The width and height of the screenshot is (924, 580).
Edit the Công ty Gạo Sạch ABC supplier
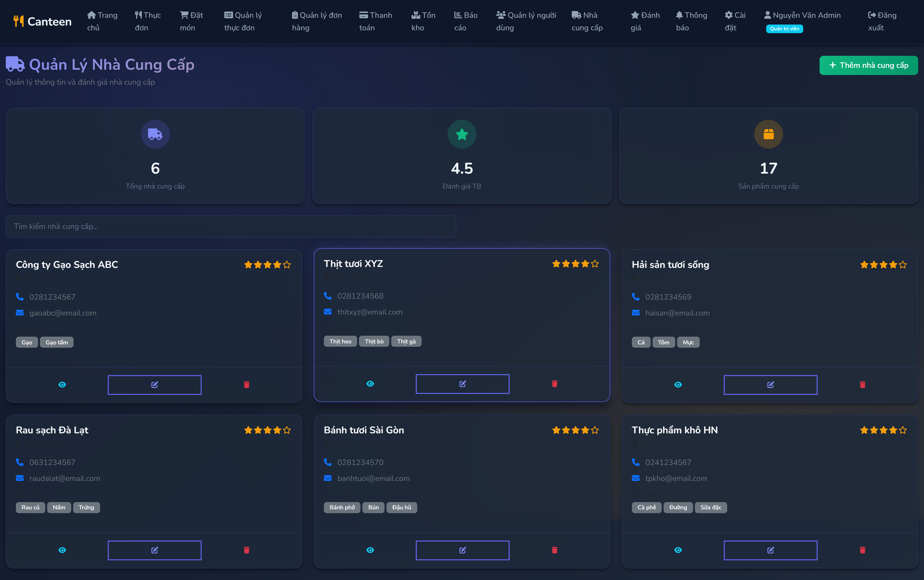tap(155, 385)
